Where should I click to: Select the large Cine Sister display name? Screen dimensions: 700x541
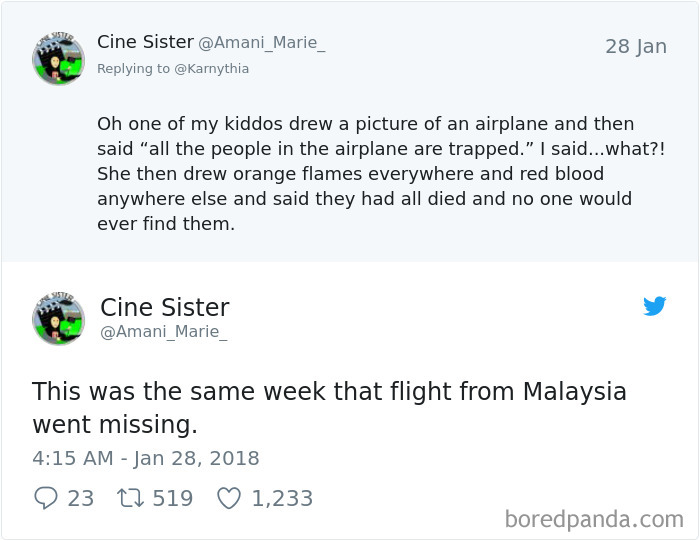coord(165,307)
